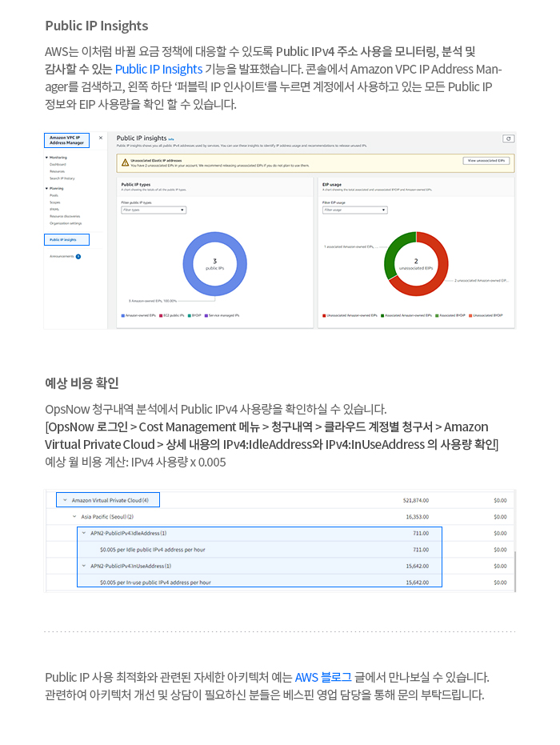Screen dimensions: 560x745
Task: Open the Filter EIP usage dropdown
Action: tap(355, 210)
